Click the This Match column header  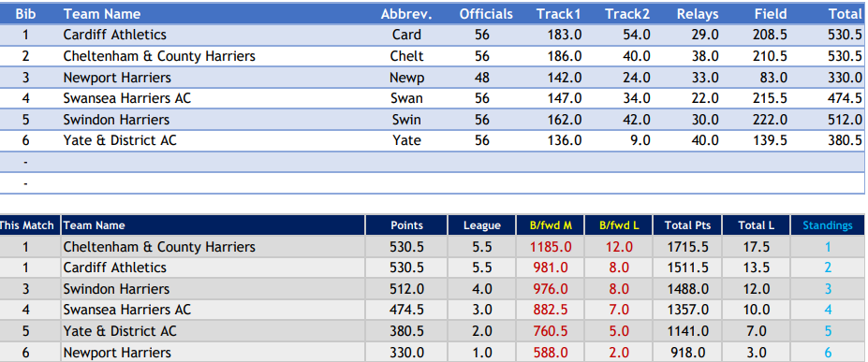[26, 225]
